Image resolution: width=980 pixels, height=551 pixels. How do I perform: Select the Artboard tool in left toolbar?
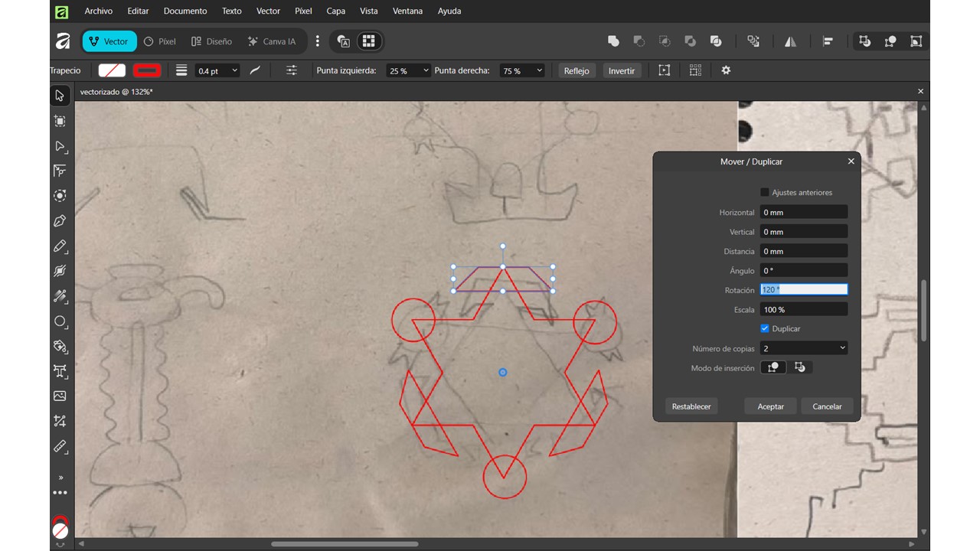tap(60, 121)
